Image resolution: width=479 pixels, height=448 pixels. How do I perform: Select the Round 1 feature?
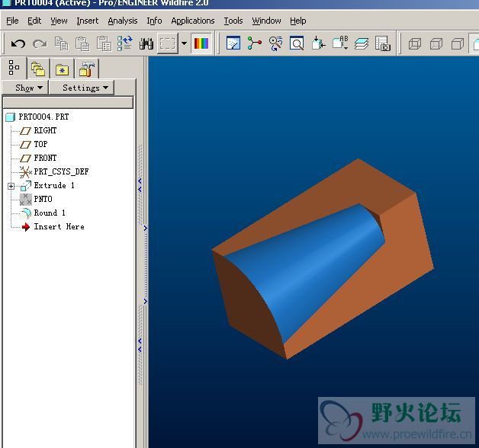(x=50, y=213)
